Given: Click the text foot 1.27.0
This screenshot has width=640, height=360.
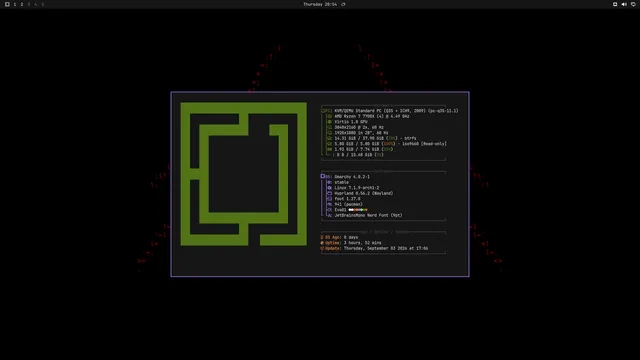Looking at the screenshot, I should coord(347,199).
